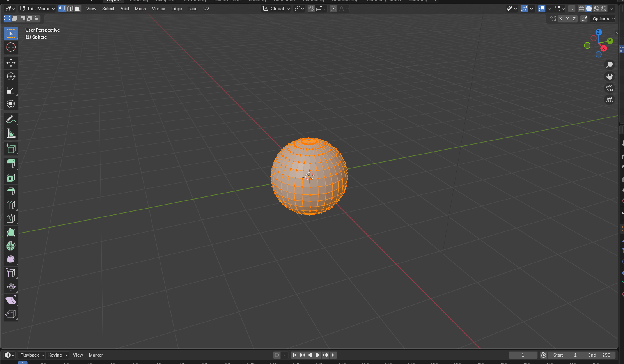Viewport: 624px width, 364px height.
Task: Toggle Z axis mesh symmetry
Action: [574, 19]
